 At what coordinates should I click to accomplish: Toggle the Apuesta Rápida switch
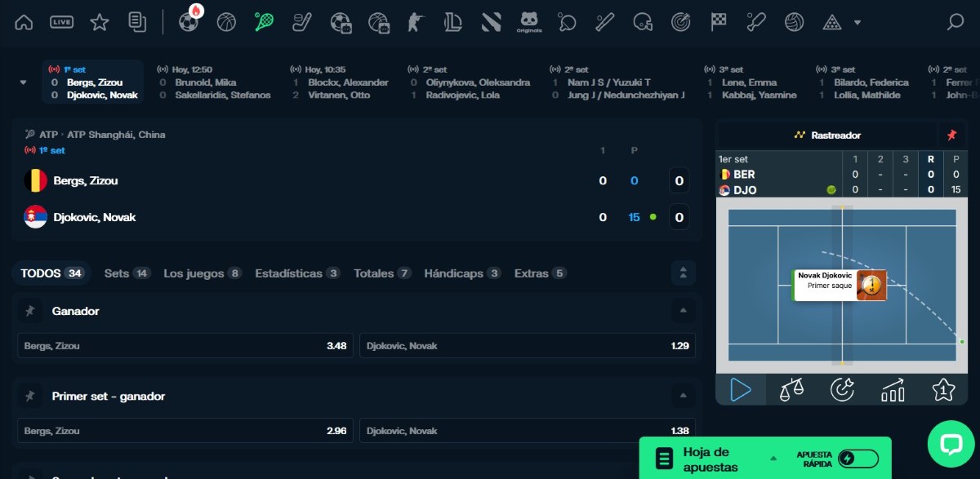click(x=857, y=459)
